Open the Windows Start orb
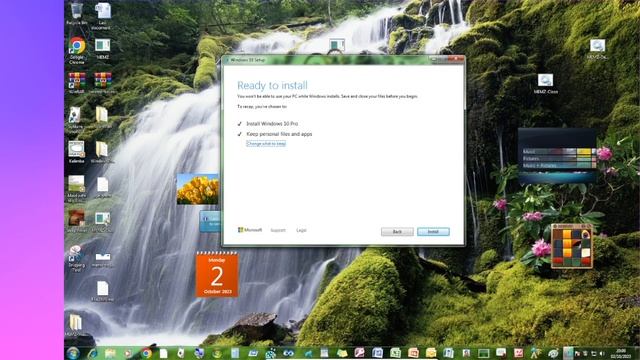Viewport: 640px width, 360px height. [73, 353]
